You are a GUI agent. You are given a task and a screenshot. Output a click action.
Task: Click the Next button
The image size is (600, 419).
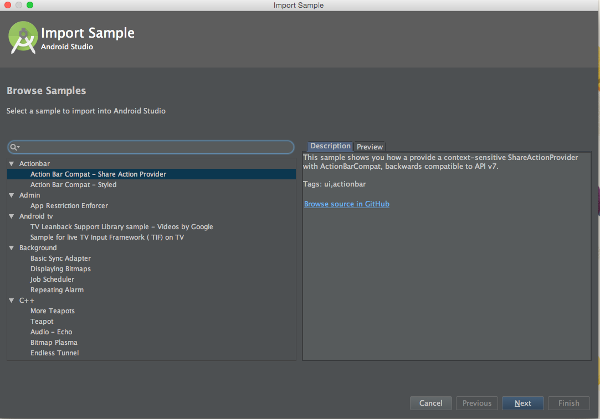(x=523, y=403)
